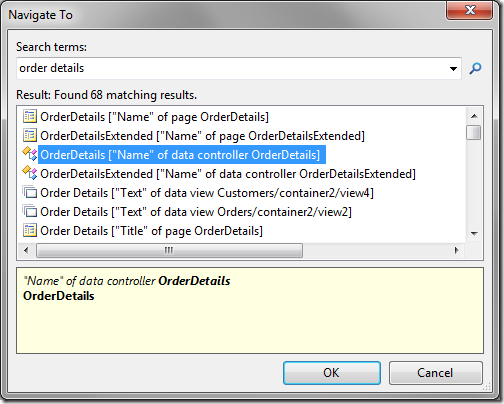Confirm navigation with the OK button
The height and width of the screenshot is (404, 504).
click(332, 373)
